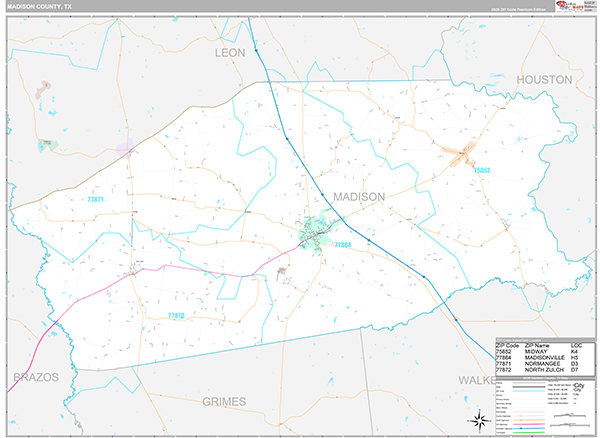Click the 2024 ZIP Code Premium Edition text

(518, 9)
